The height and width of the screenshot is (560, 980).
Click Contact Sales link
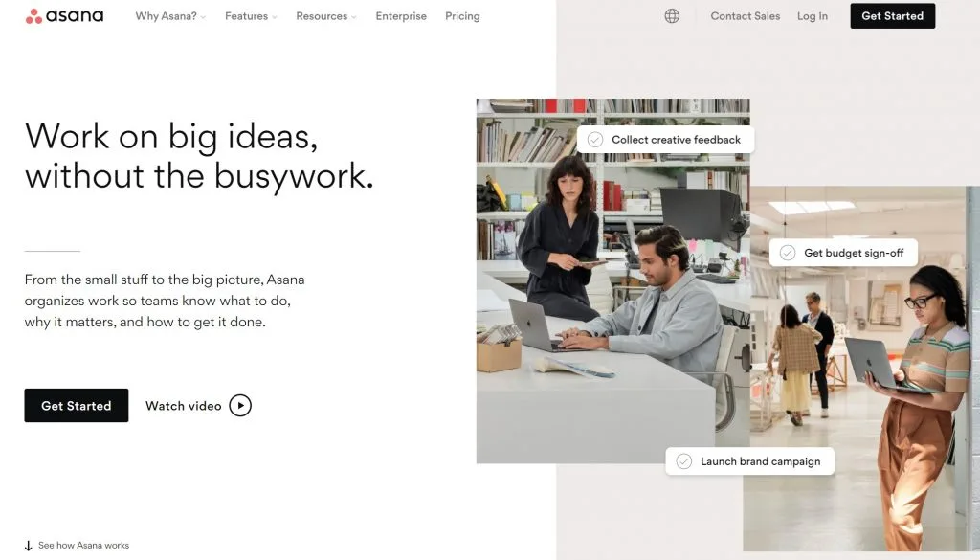(745, 16)
